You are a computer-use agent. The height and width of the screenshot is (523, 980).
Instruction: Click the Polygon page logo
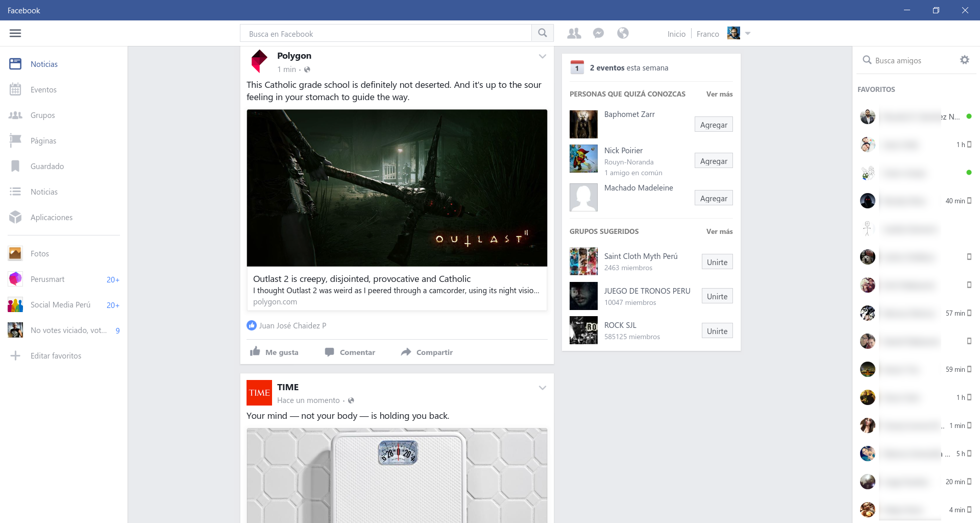tap(259, 61)
